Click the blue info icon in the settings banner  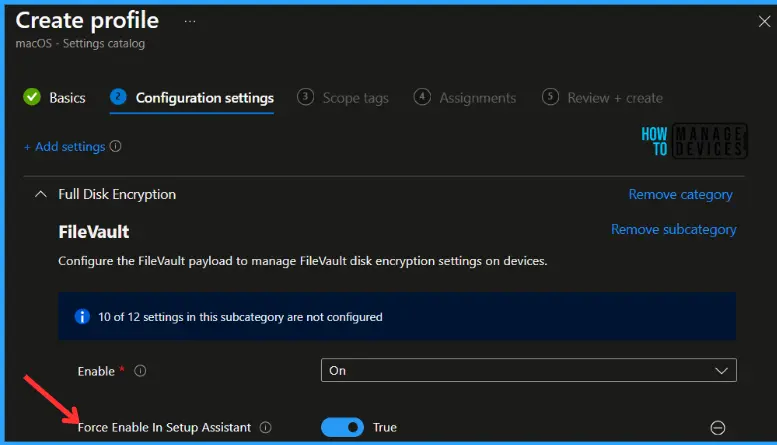click(82, 316)
